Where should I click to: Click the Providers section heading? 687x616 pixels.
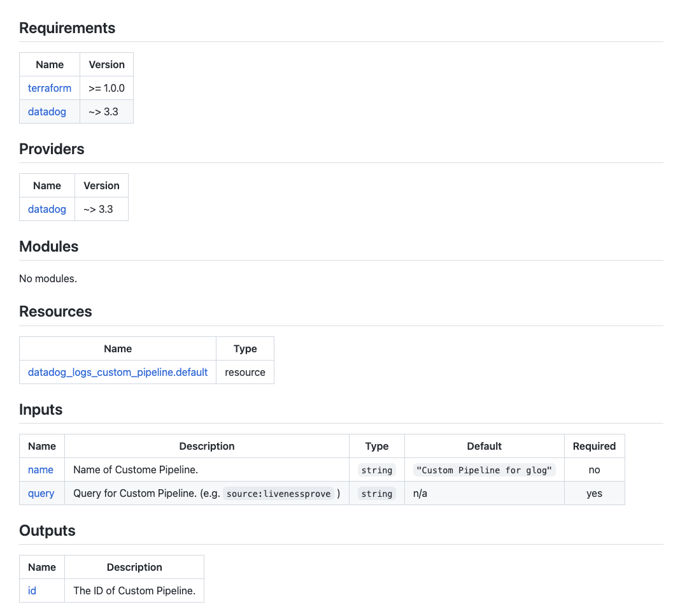(52, 149)
